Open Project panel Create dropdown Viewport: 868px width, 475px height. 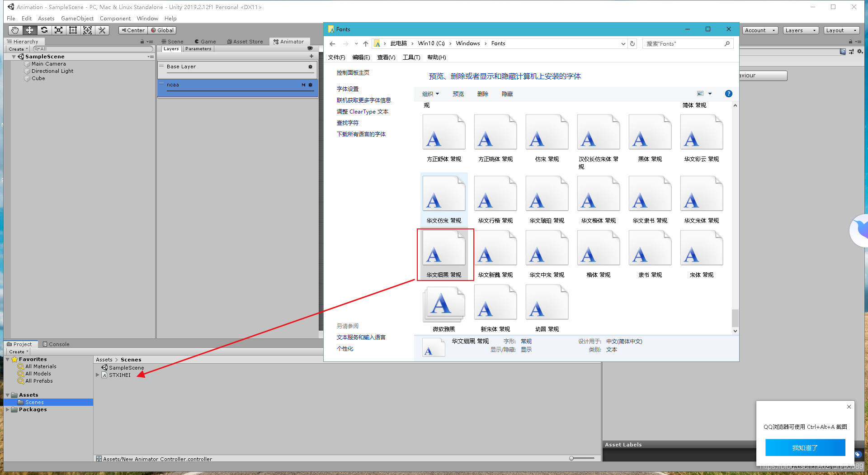[19, 351]
